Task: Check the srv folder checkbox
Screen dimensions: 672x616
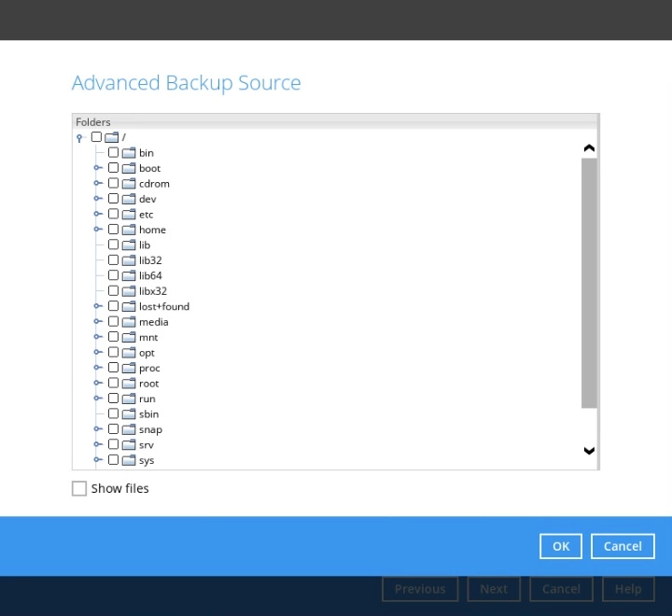Action: click(113, 444)
